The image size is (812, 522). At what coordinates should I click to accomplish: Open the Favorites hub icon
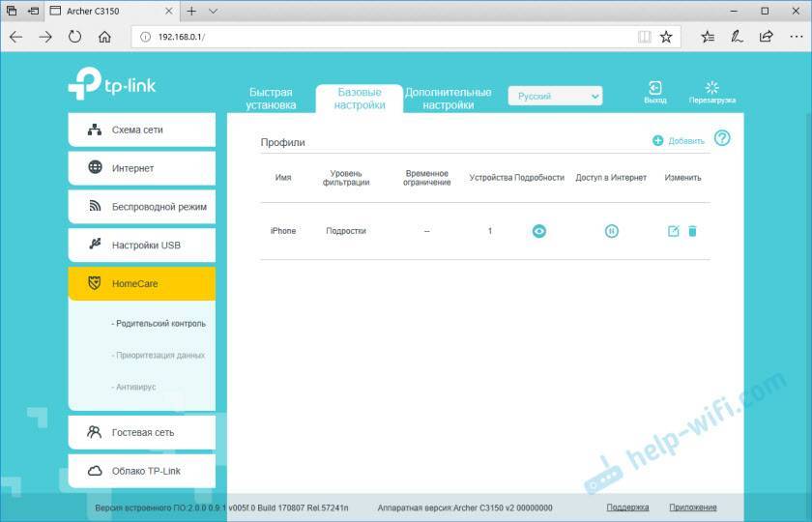click(x=708, y=37)
